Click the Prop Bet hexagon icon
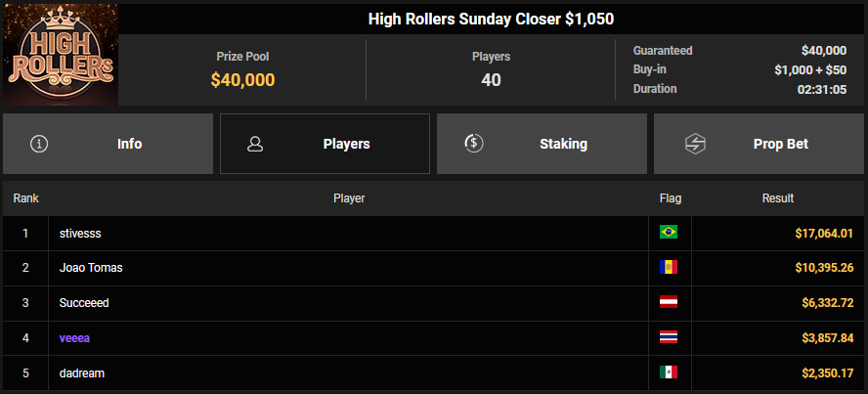 tap(690, 144)
